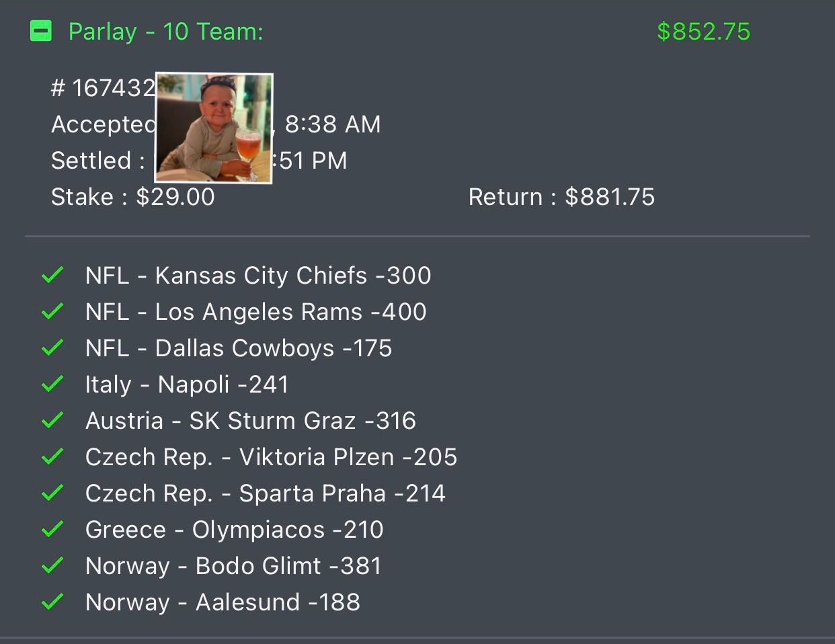The width and height of the screenshot is (835, 644).
Task: Click the Parlay - 10 Team heading
Action: point(165,32)
